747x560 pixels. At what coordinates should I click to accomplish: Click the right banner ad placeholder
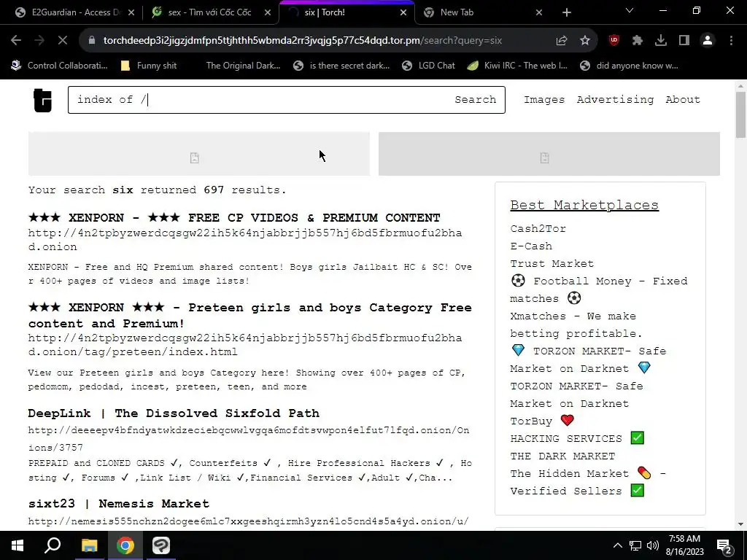pyautogui.click(x=549, y=154)
